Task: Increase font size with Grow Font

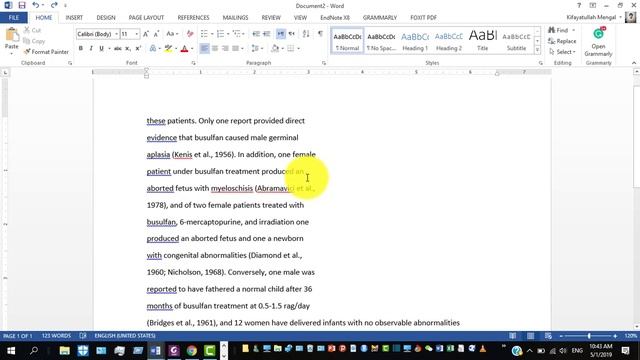Action: [x=146, y=34]
